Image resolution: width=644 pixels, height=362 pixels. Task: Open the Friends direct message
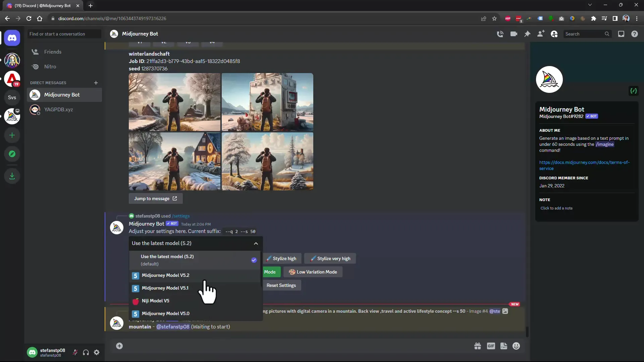tap(53, 52)
